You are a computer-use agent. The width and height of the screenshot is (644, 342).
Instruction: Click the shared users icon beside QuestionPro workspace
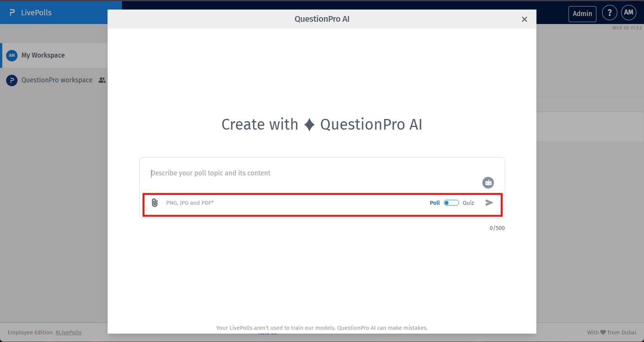click(x=102, y=80)
